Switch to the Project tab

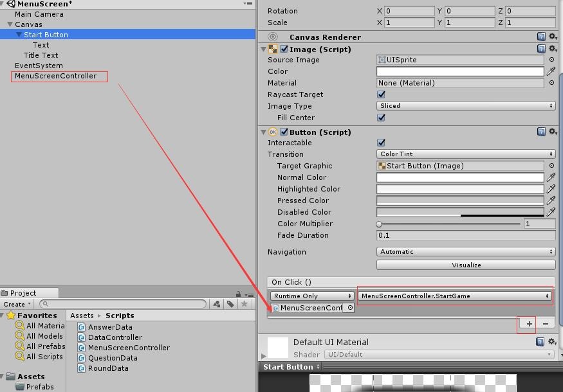pos(30,292)
